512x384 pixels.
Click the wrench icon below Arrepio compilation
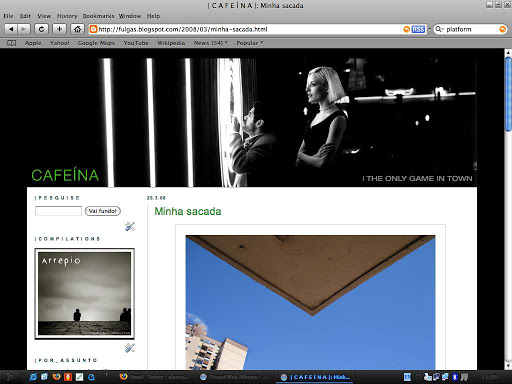(x=130, y=348)
